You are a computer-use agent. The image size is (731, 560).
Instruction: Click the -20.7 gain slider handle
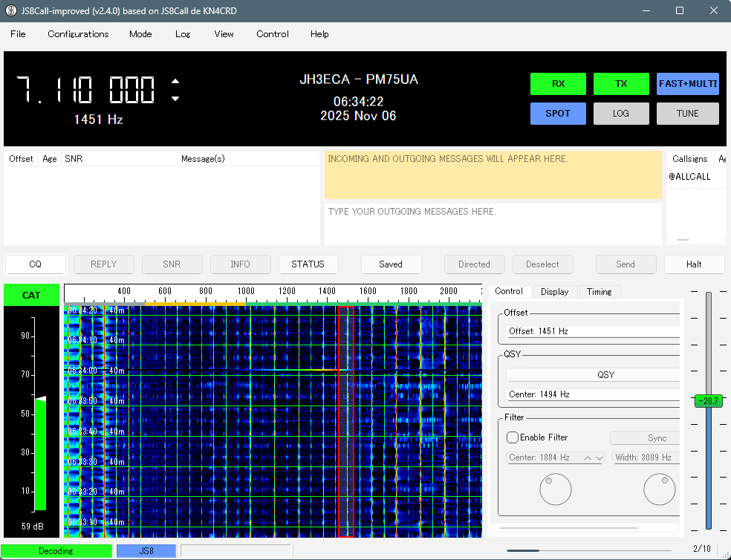coord(709,401)
